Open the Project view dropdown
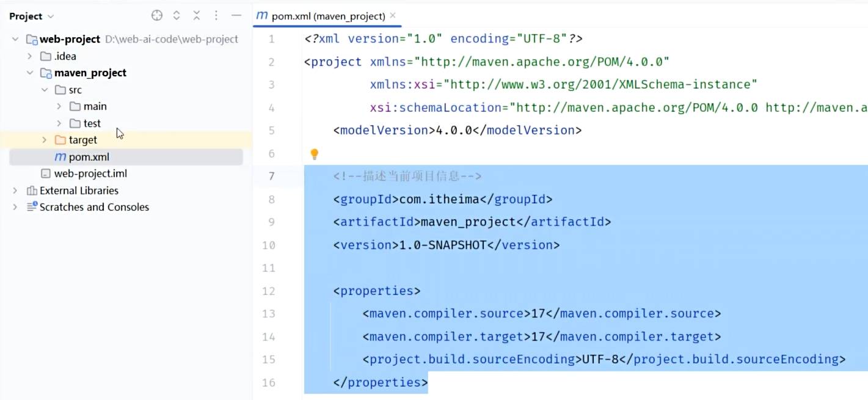This screenshot has height=400, width=868. 32,16
